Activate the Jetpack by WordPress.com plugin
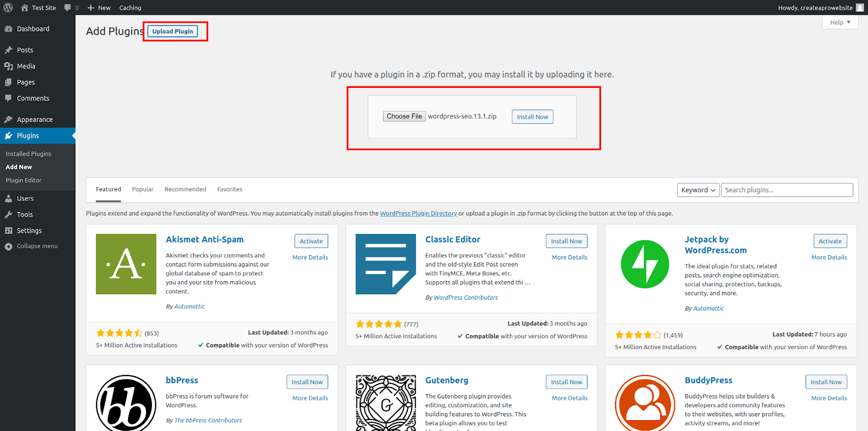This screenshot has height=431, width=868. pos(830,241)
